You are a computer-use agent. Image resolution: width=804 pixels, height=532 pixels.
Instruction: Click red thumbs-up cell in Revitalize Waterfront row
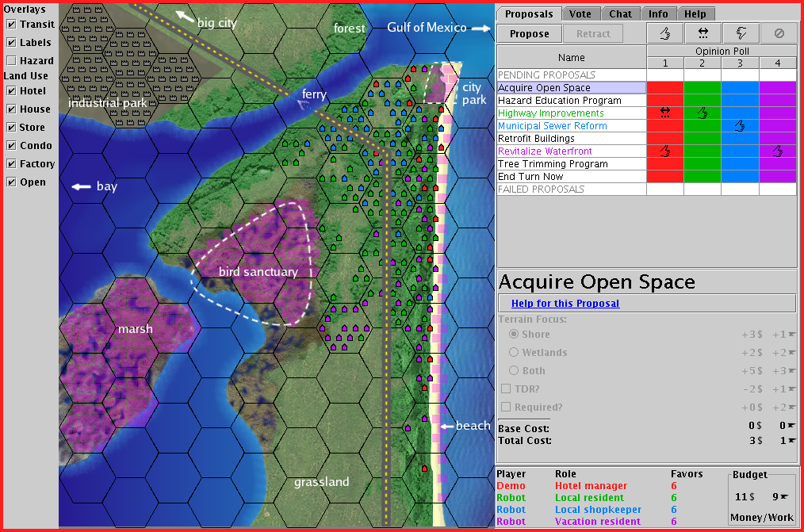(665, 151)
